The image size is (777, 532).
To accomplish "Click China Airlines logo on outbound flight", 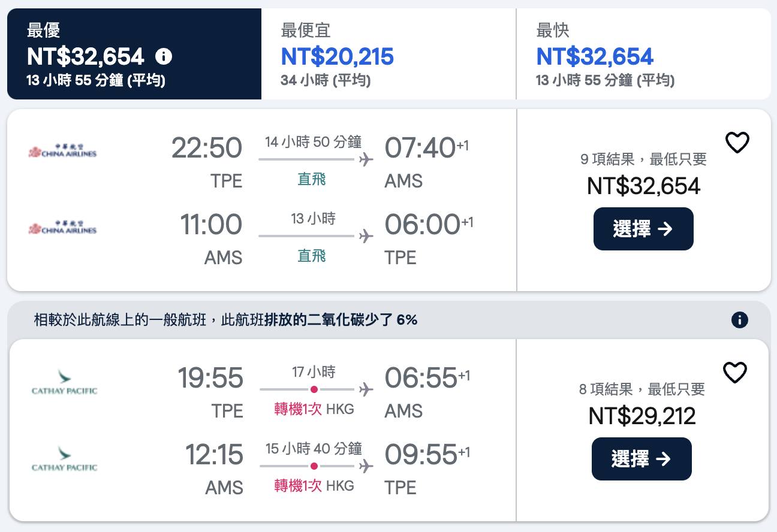I will point(62,150).
